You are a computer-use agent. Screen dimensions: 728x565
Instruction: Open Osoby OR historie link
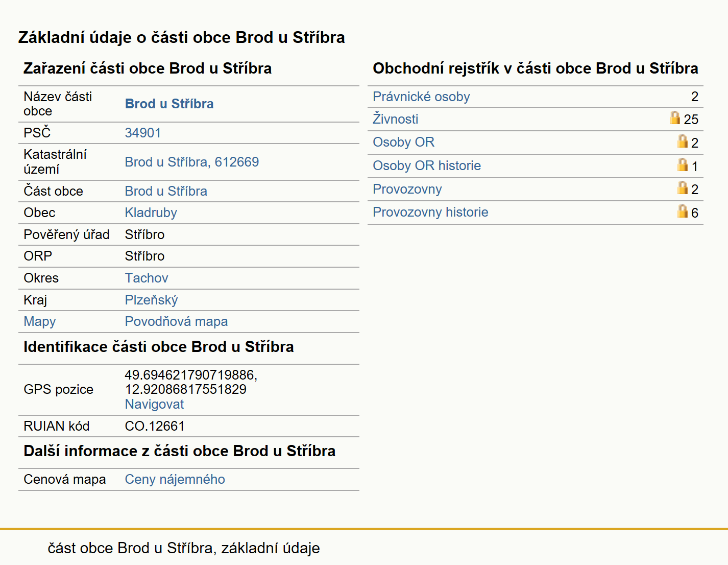pyautogui.click(x=427, y=166)
